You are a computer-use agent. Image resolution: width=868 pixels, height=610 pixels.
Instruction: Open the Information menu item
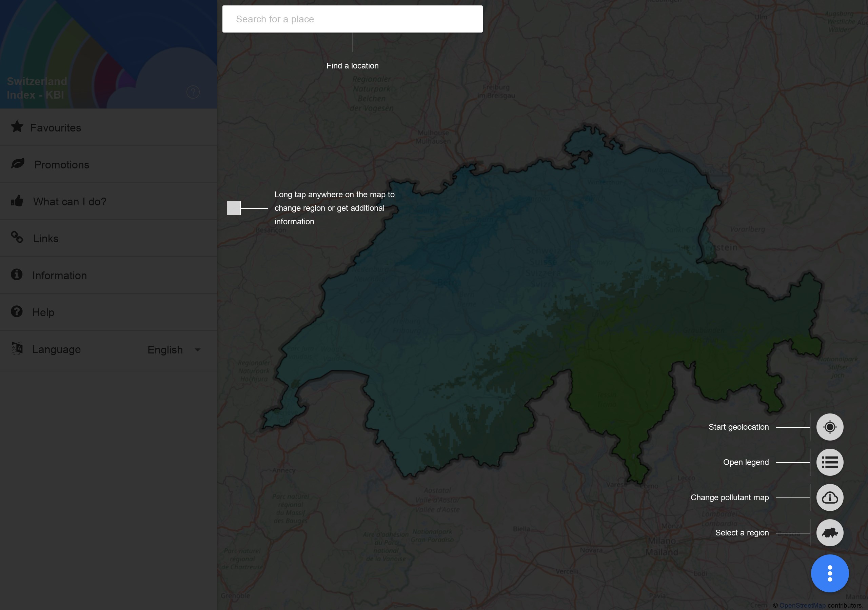pyautogui.click(x=59, y=276)
